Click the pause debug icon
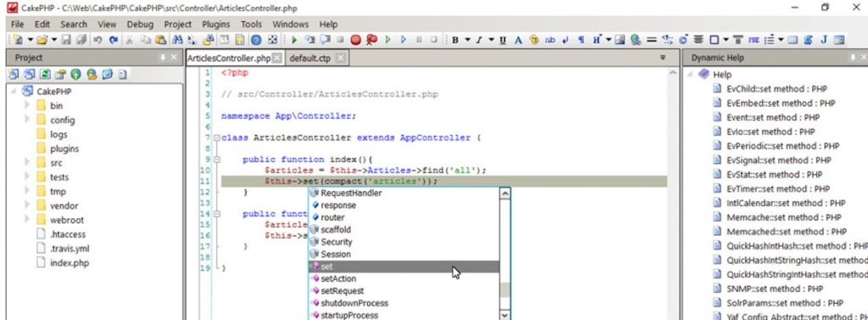This screenshot has width=868, height=320. tap(419, 40)
